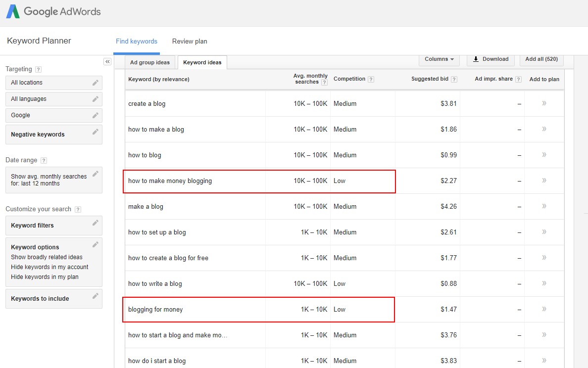
Task: Open help for Suggested bid column
Action: click(x=454, y=80)
